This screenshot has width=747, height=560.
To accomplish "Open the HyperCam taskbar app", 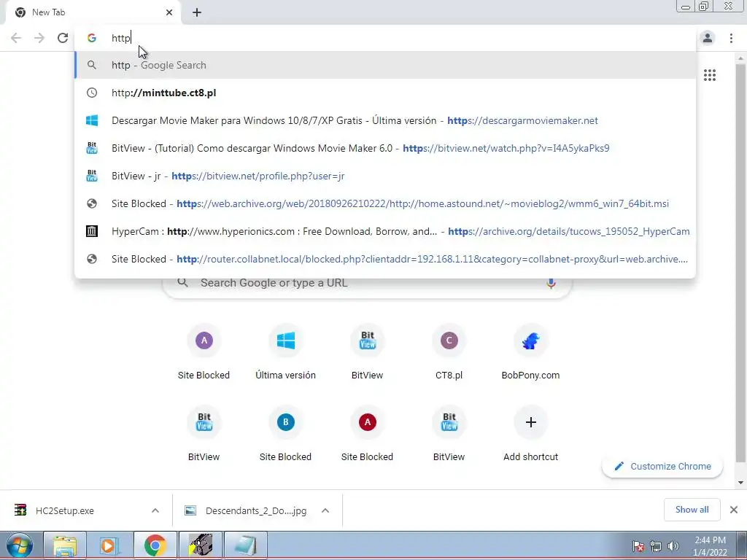I will (x=200, y=545).
